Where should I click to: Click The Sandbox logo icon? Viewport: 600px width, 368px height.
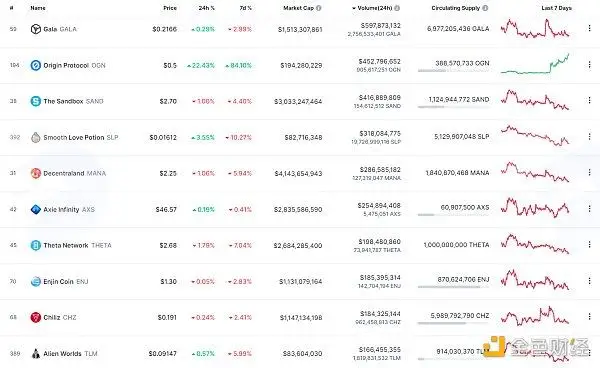coord(36,101)
